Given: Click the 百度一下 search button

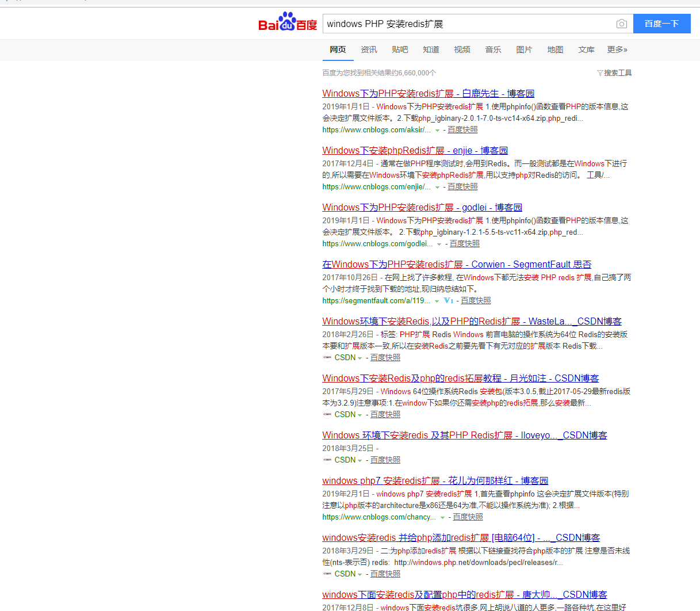Looking at the screenshot, I should [x=661, y=24].
